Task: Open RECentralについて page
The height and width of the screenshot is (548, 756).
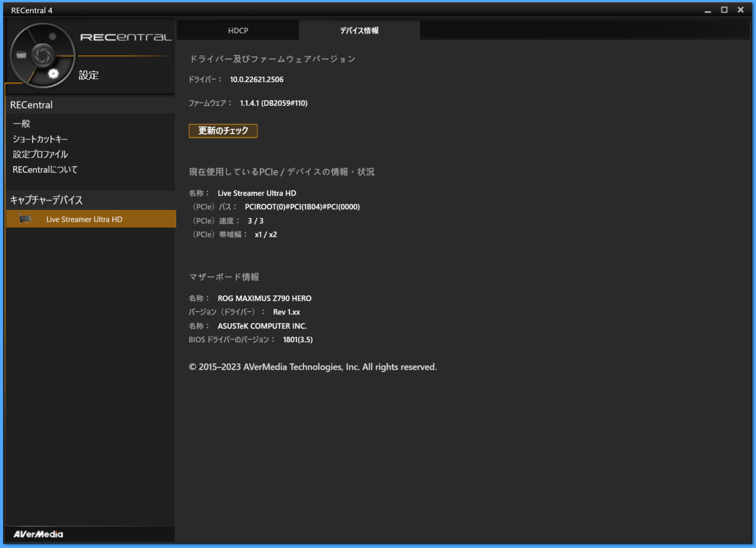Action: 45,170
